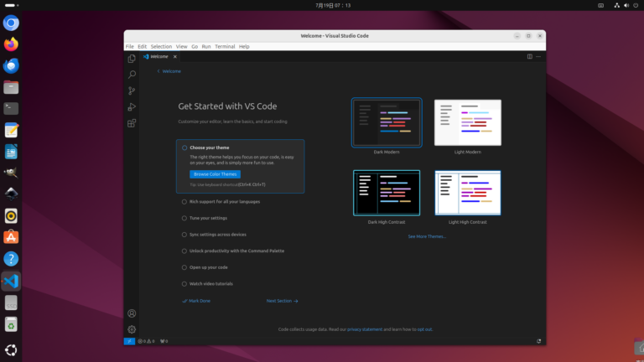Click the ports forwarded status item
Image resolution: width=644 pixels, height=362 pixels.
tap(164, 341)
